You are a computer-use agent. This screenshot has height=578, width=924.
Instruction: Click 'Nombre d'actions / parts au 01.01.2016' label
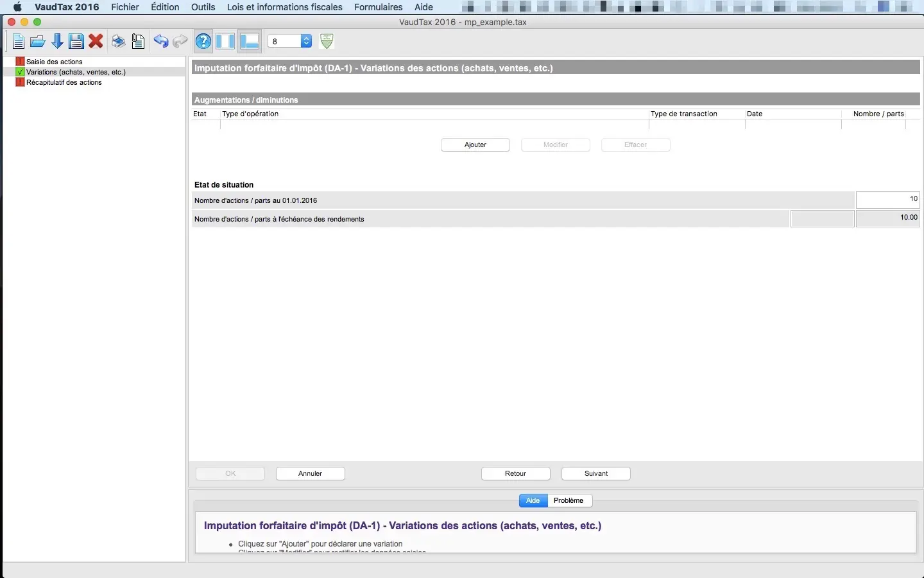pos(255,200)
